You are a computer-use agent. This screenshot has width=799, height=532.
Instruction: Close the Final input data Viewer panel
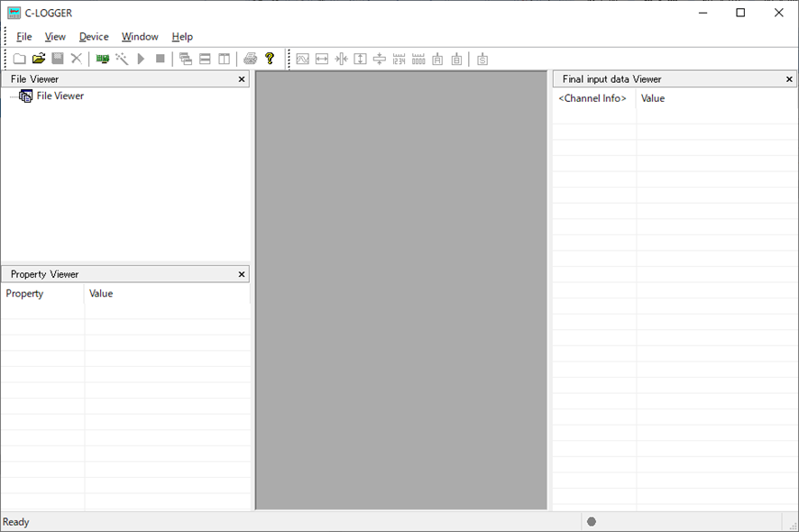click(x=789, y=79)
